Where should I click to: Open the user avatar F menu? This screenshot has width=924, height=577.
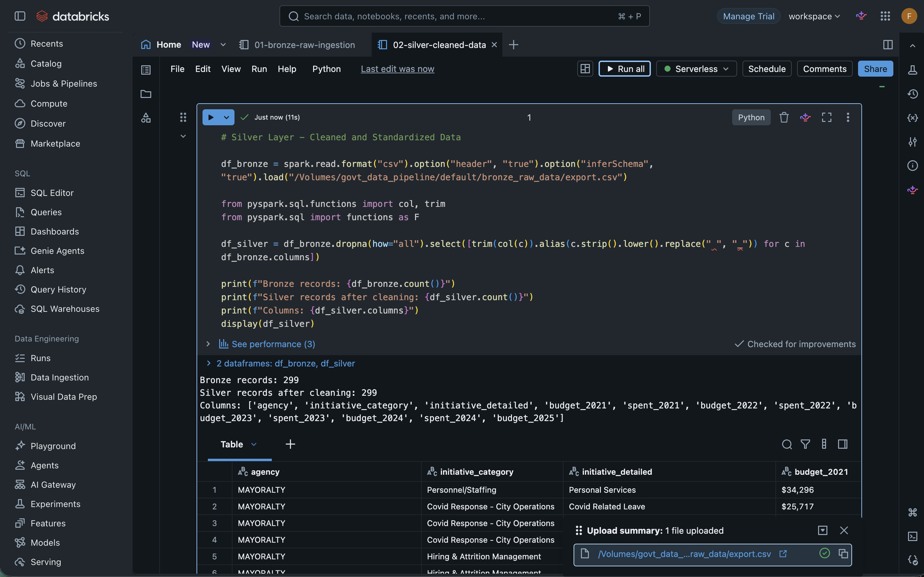click(x=909, y=16)
